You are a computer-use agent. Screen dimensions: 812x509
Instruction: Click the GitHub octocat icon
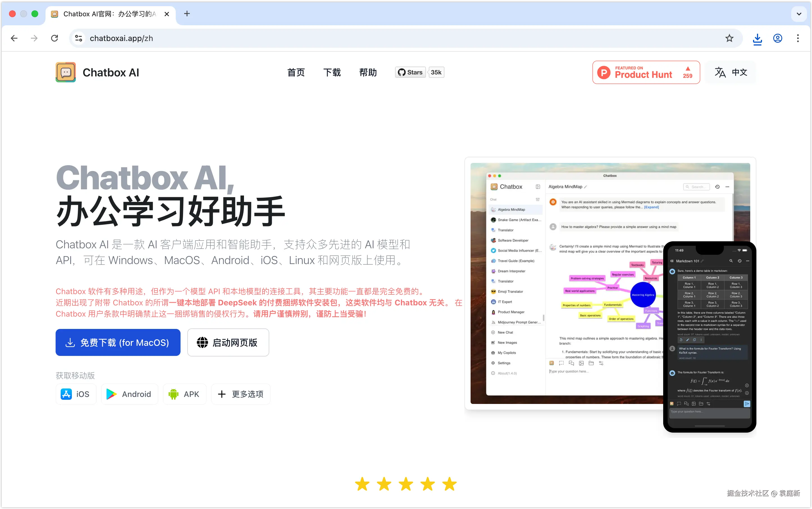click(402, 72)
